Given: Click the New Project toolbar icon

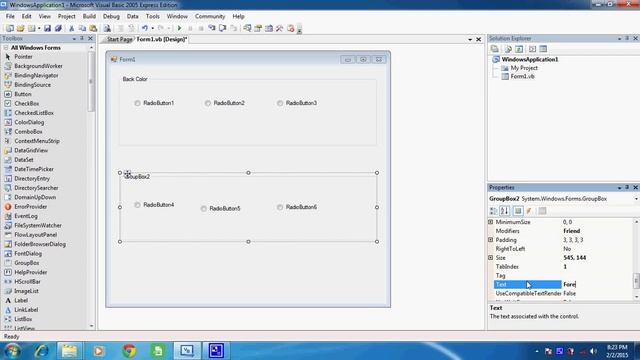Looking at the screenshot, I should [9, 28].
